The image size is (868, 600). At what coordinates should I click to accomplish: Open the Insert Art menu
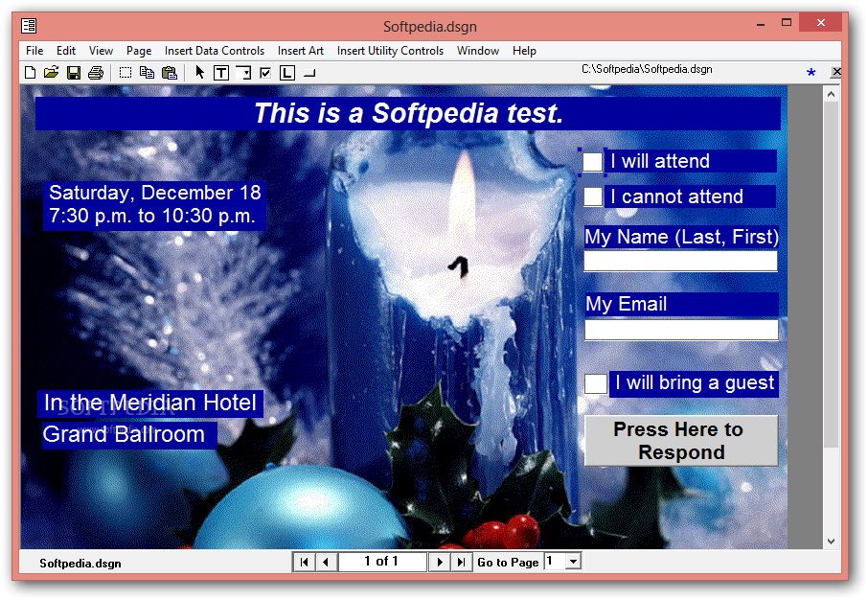pyautogui.click(x=301, y=51)
